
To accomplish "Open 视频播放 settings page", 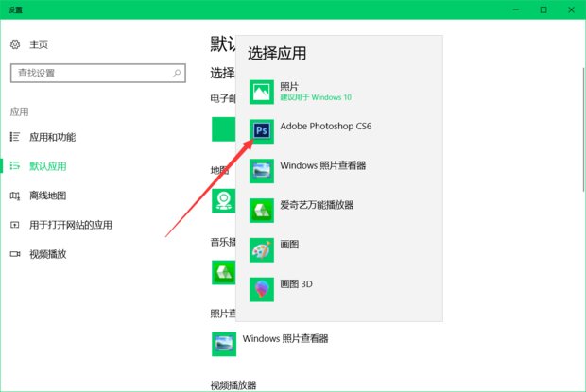I will click(x=48, y=254).
